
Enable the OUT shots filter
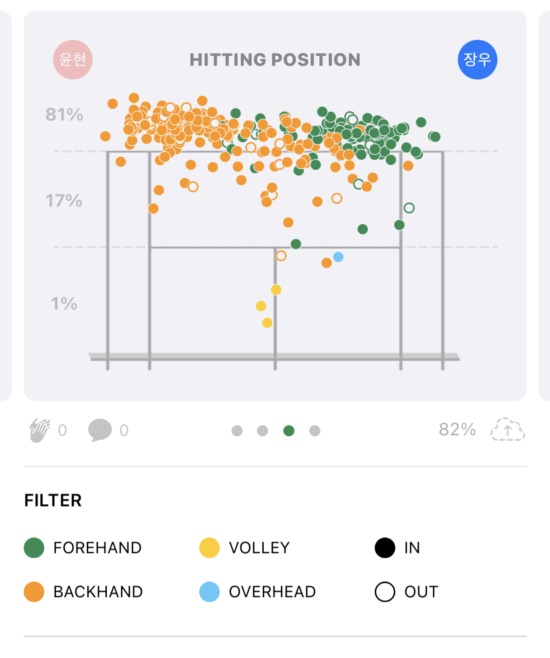tap(406, 592)
